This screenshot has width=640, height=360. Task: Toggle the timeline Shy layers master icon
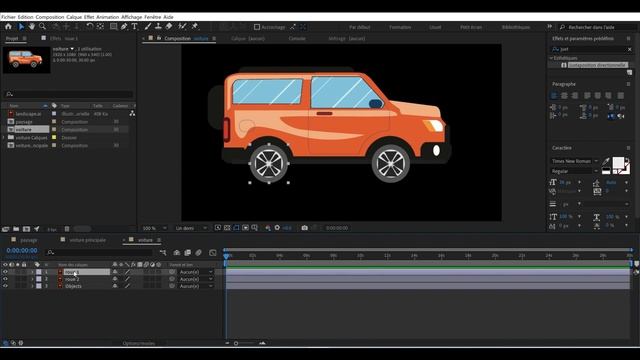[x=177, y=253]
